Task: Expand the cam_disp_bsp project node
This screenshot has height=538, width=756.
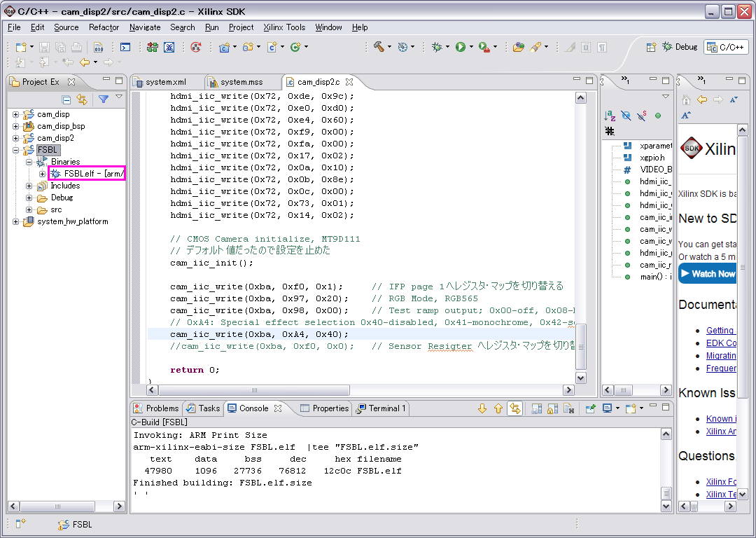Action: pyautogui.click(x=15, y=126)
